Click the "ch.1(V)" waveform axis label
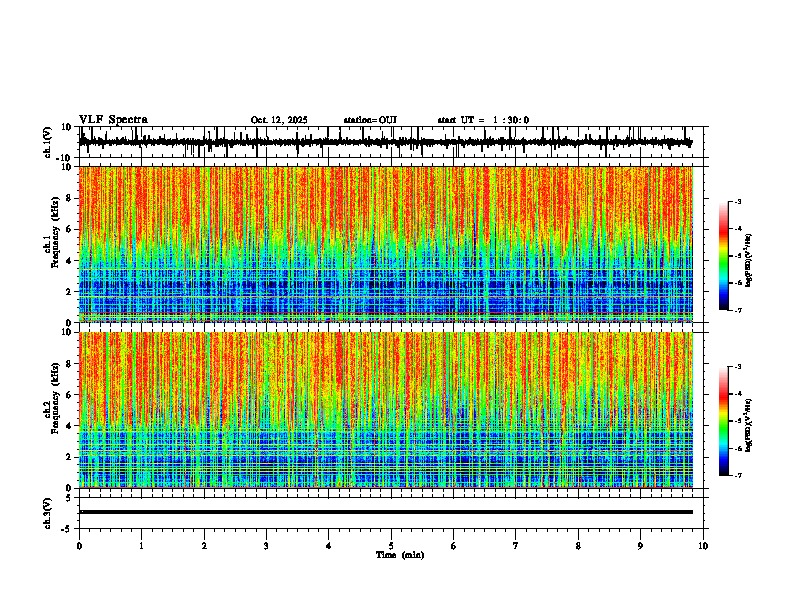 pyautogui.click(x=48, y=142)
